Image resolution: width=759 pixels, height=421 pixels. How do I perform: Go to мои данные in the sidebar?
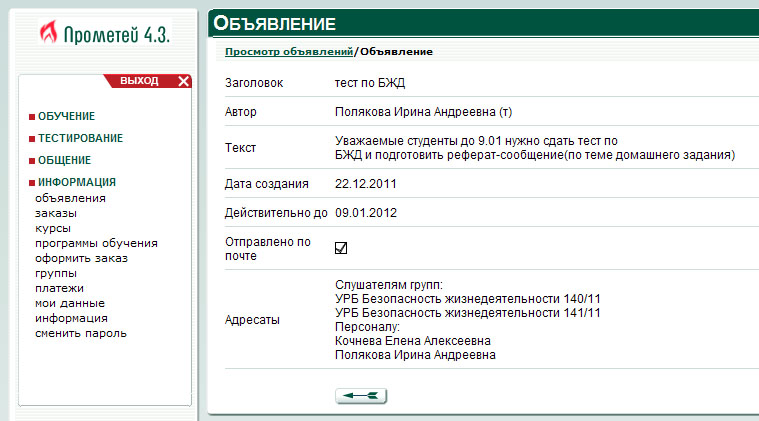coord(70,303)
